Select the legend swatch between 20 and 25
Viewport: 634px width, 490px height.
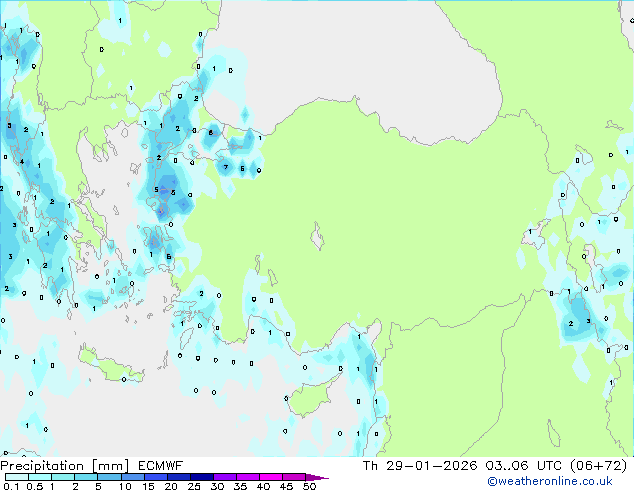click(x=179, y=477)
